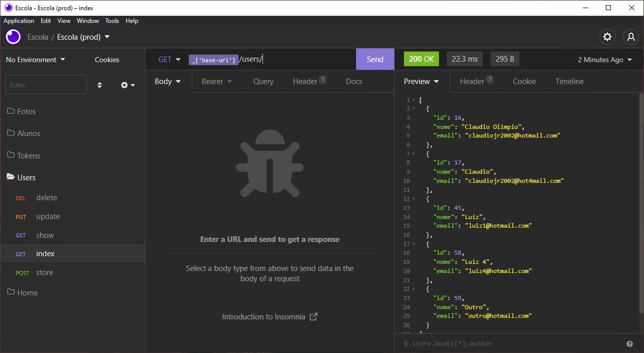Open the Fotos folder
The height and width of the screenshot is (353, 644).
(72, 111)
